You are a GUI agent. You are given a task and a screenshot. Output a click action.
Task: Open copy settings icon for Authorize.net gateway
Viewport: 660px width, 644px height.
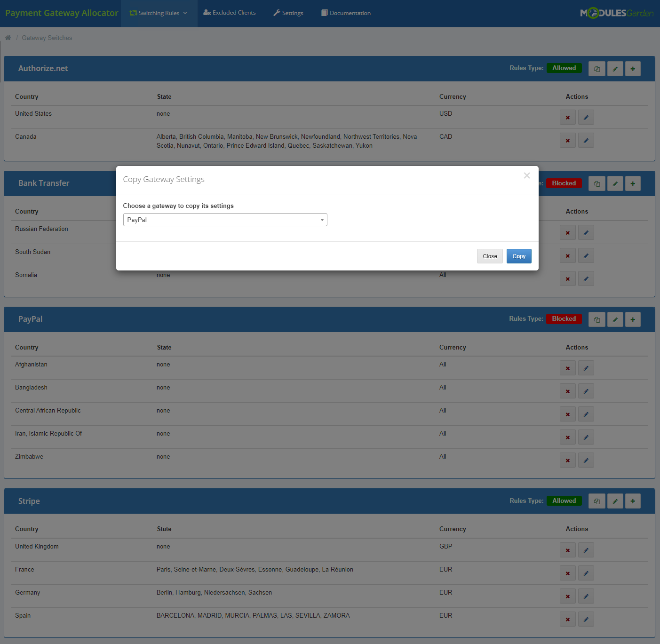point(596,68)
